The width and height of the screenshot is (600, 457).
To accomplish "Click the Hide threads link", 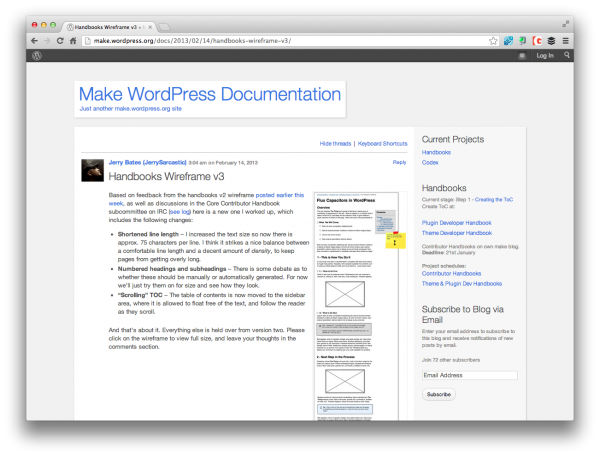I will point(335,144).
